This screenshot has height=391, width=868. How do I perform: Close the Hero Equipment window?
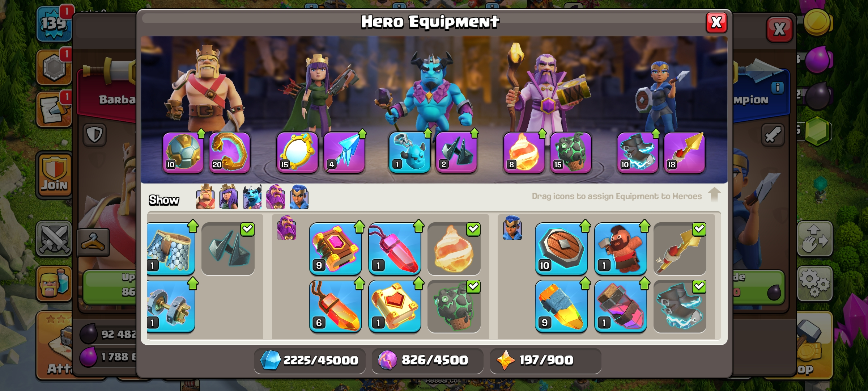[x=716, y=22]
